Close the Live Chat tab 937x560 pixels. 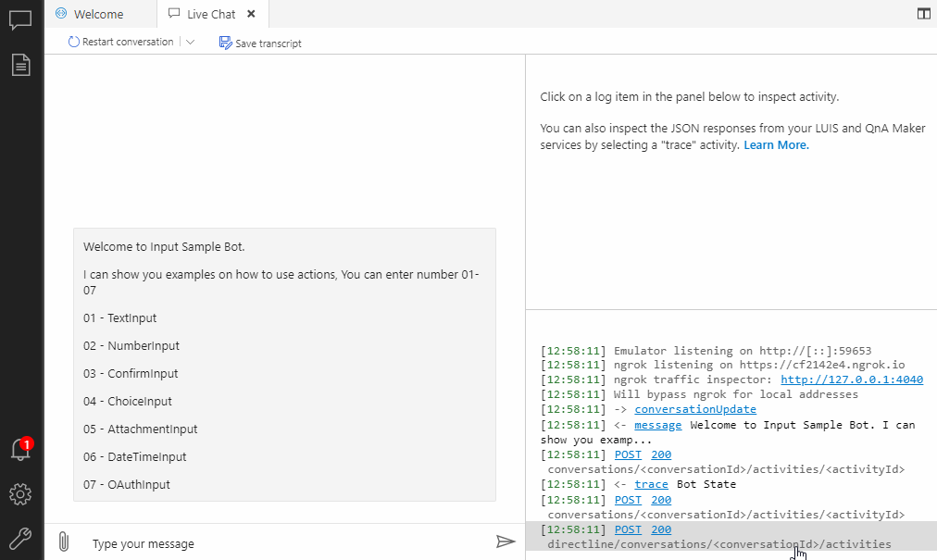pos(251,14)
